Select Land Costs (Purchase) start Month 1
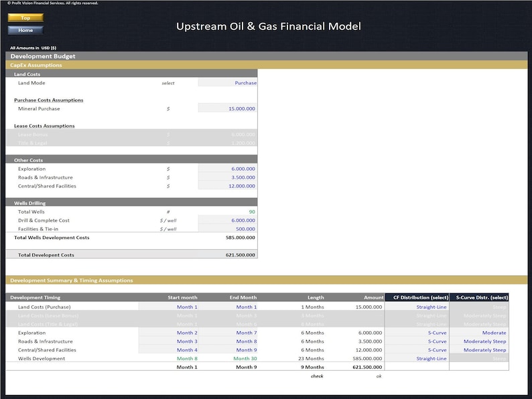 click(168, 307)
